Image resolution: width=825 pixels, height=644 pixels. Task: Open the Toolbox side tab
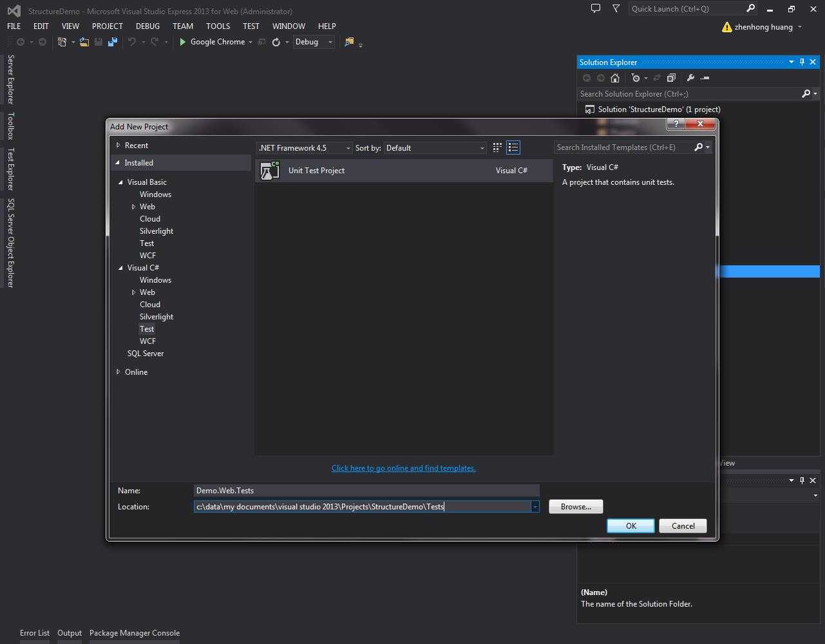(x=10, y=126)
